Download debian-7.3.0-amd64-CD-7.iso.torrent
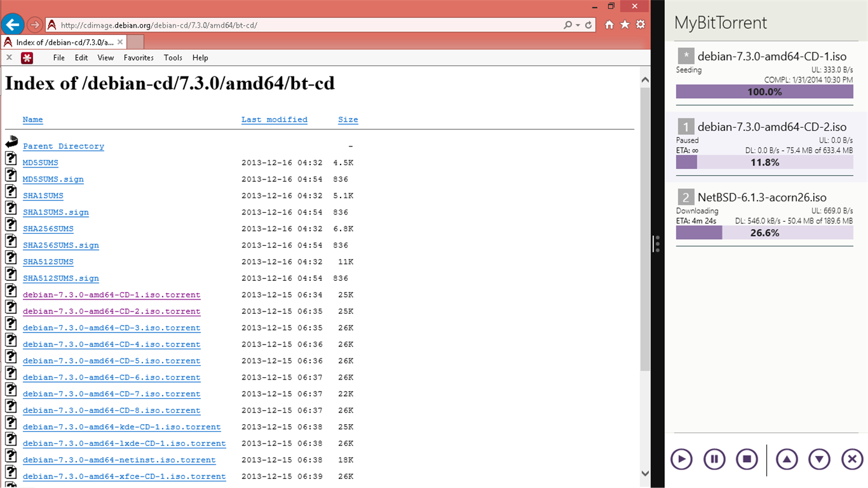The height and width of the screenshot is (488, 868). tap(112, 394)
